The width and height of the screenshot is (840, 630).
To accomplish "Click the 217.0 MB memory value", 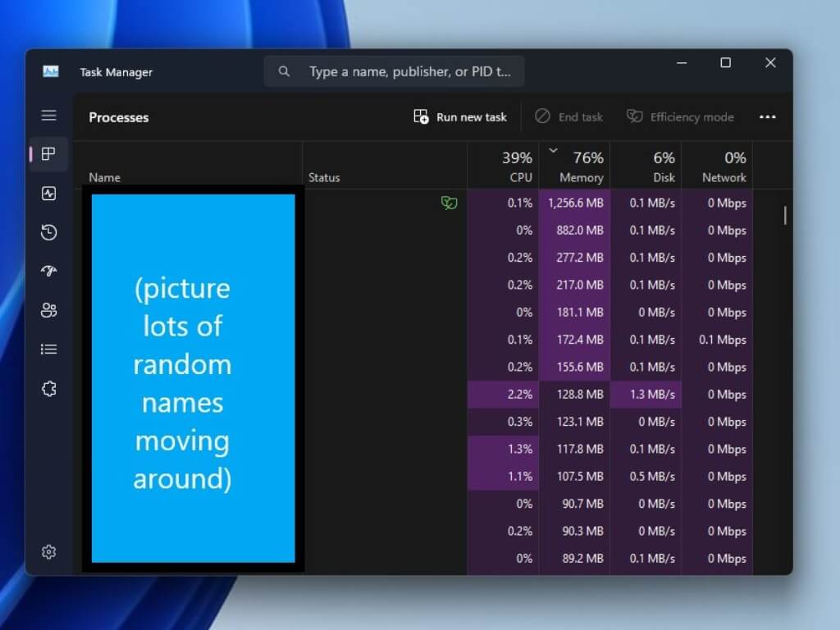I will click(x=580, y=285).
